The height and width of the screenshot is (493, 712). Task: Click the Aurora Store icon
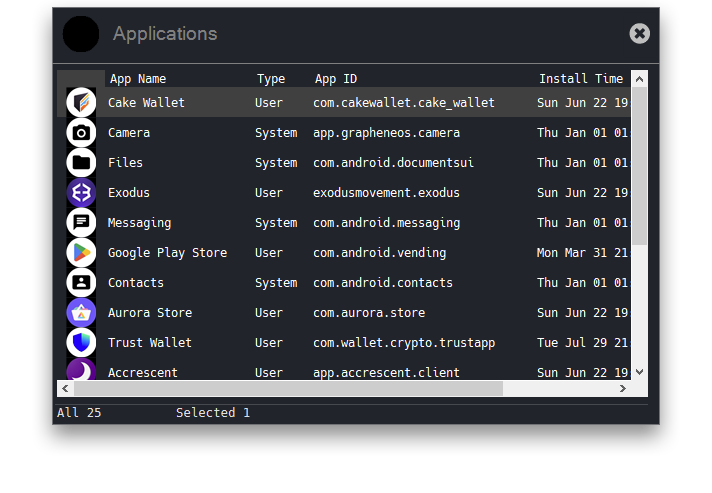point(81,312)
